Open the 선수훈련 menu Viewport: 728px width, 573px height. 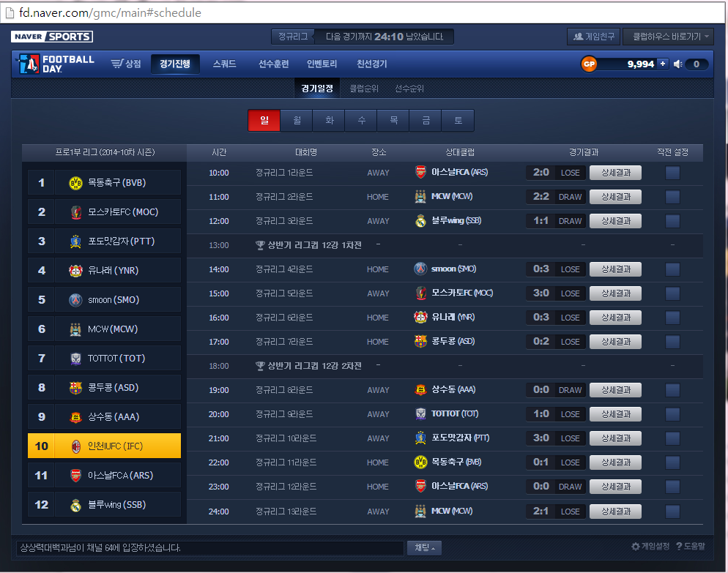[x=273, y=64]
